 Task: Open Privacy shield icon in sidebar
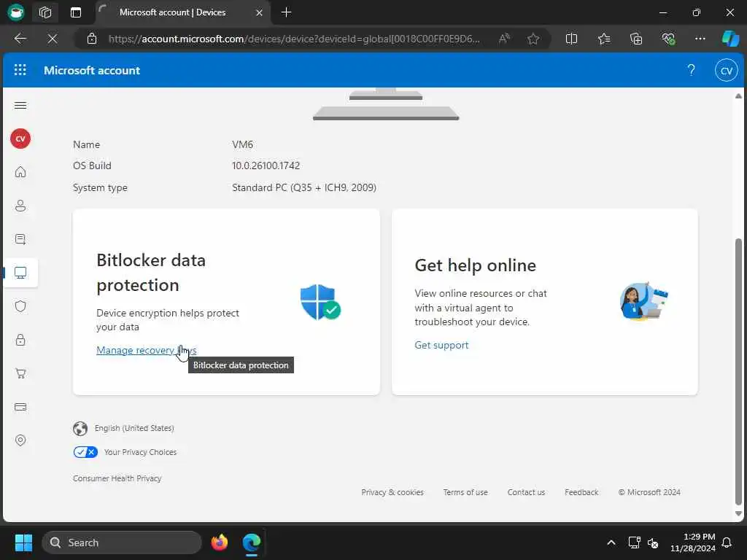click(20, 306)
